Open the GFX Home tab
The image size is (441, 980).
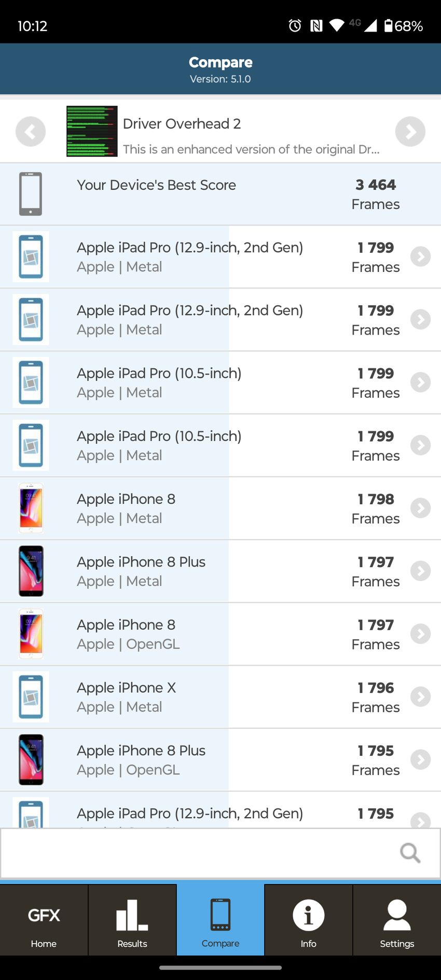(x=44, y=920)
